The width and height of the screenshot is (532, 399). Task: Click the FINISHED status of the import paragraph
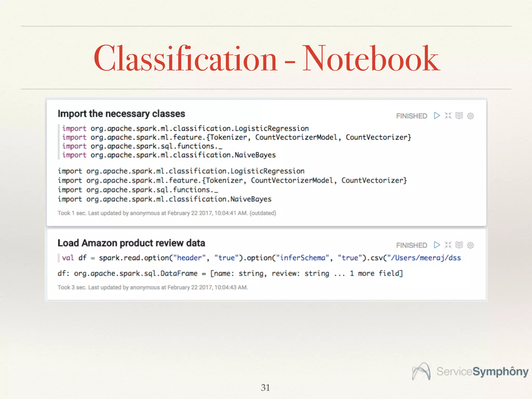point(411,116)
